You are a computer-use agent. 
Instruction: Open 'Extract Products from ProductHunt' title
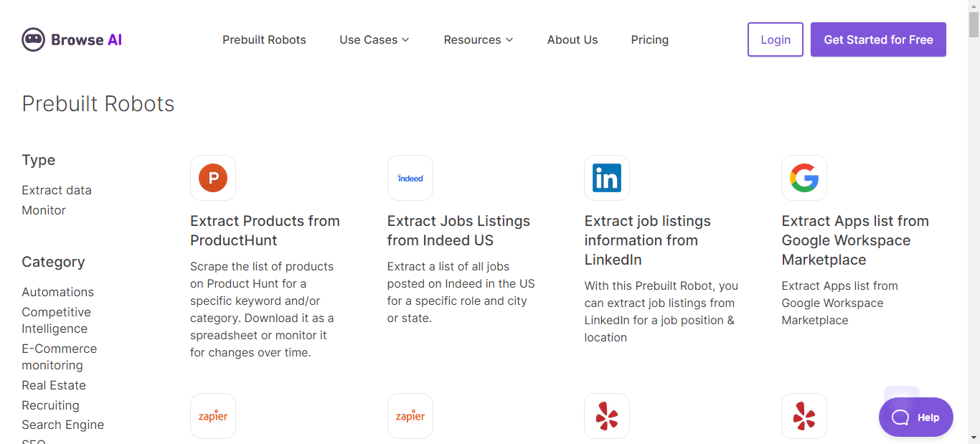coord(265,230)
